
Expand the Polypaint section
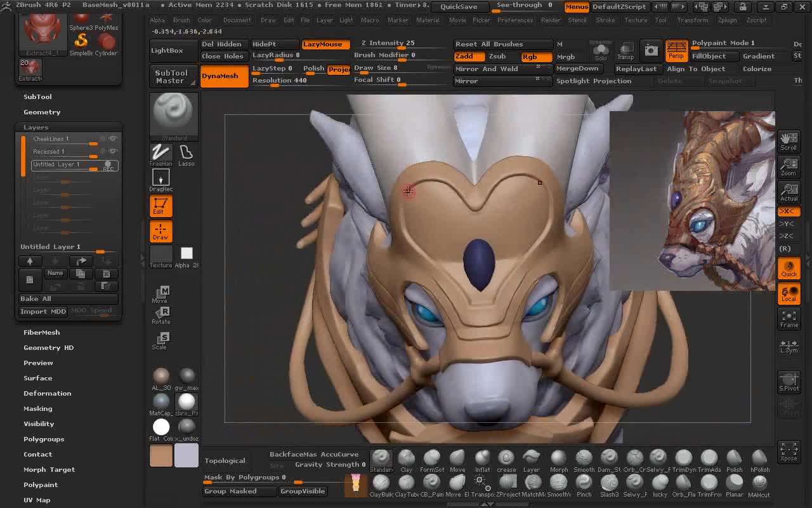click(x=41, y=485)
